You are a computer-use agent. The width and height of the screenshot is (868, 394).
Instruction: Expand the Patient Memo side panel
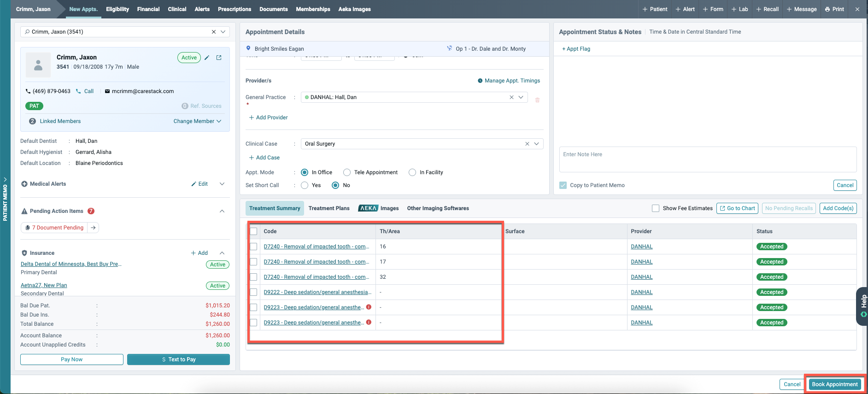5,198
